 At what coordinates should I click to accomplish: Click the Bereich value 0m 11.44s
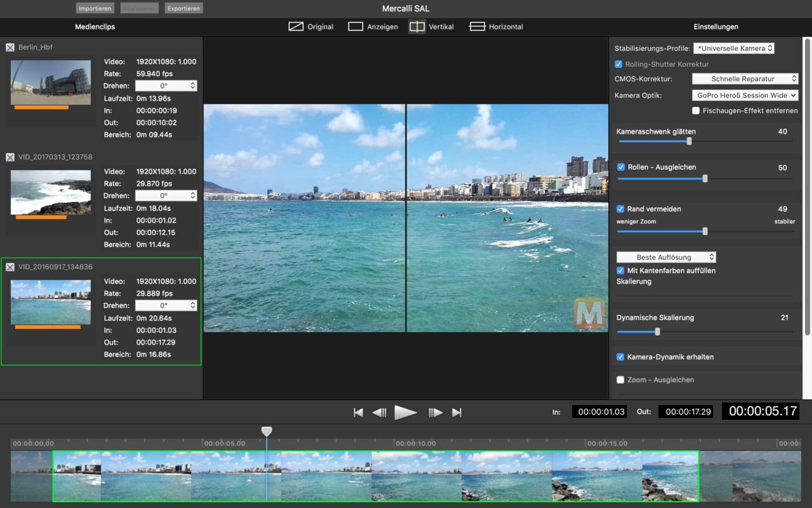pyautogui.click(x=154, y=244)
